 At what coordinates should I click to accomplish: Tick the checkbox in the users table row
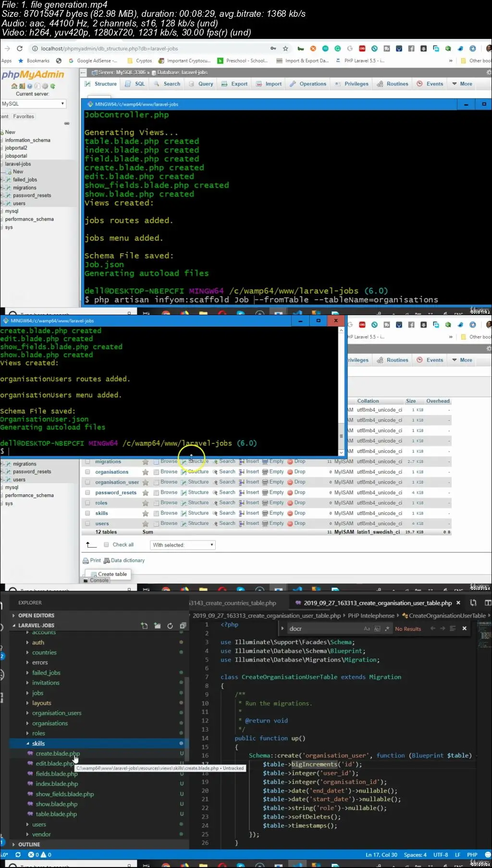pos(87,524)
